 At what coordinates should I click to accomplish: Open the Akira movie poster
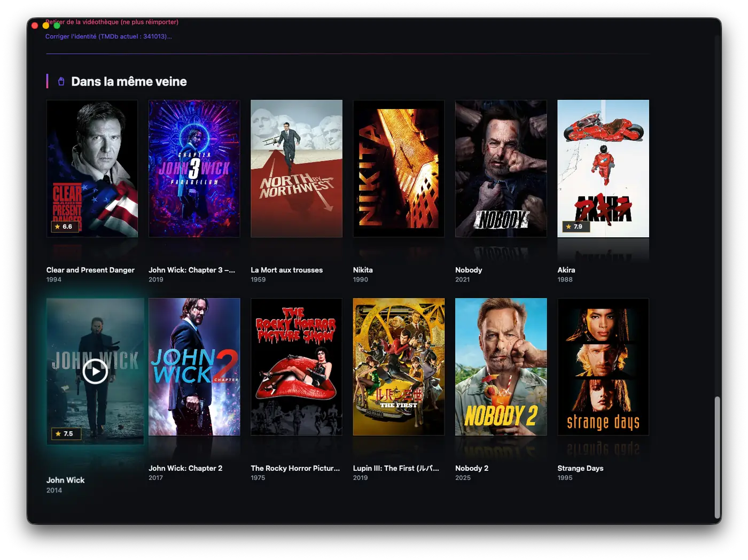(x=603, y=168)
